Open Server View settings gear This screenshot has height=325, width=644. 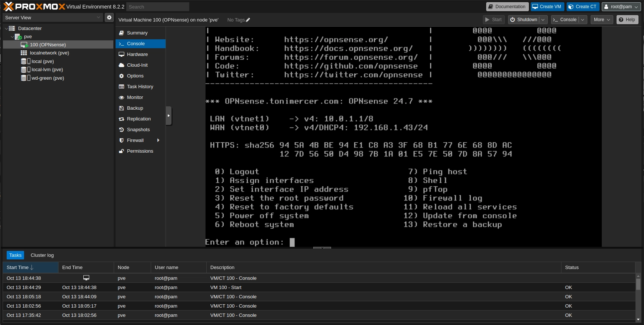pyautogui.click(x=109, y=17)
